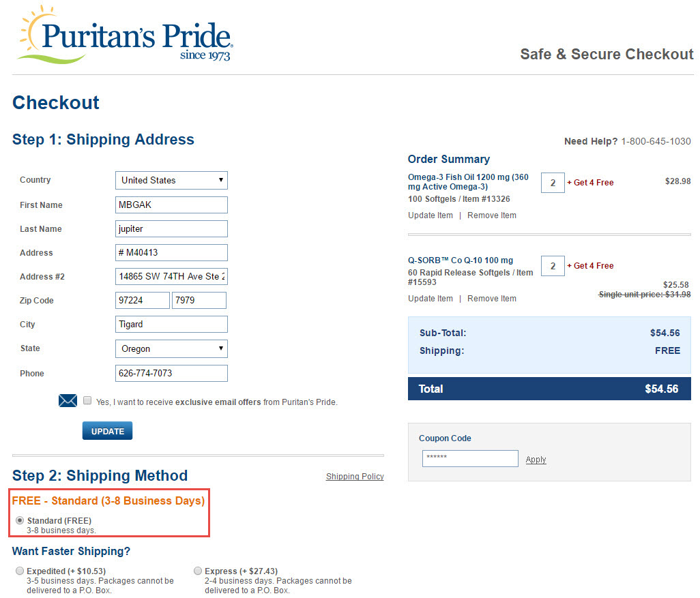Click Apply next to coupon code

(x=536, y=459)
